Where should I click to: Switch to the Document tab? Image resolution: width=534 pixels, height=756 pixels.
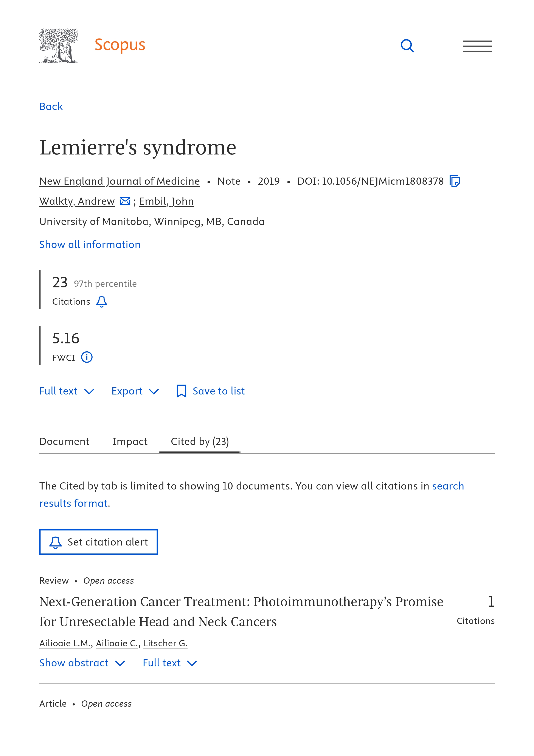point(64,441)
